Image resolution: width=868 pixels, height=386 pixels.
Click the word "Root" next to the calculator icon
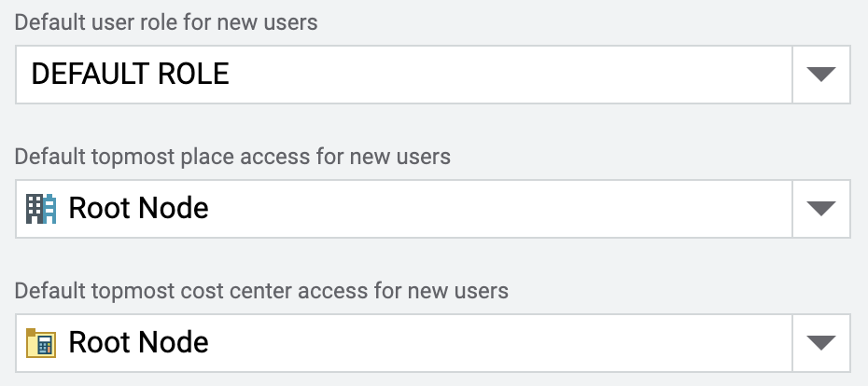(99, 342)
